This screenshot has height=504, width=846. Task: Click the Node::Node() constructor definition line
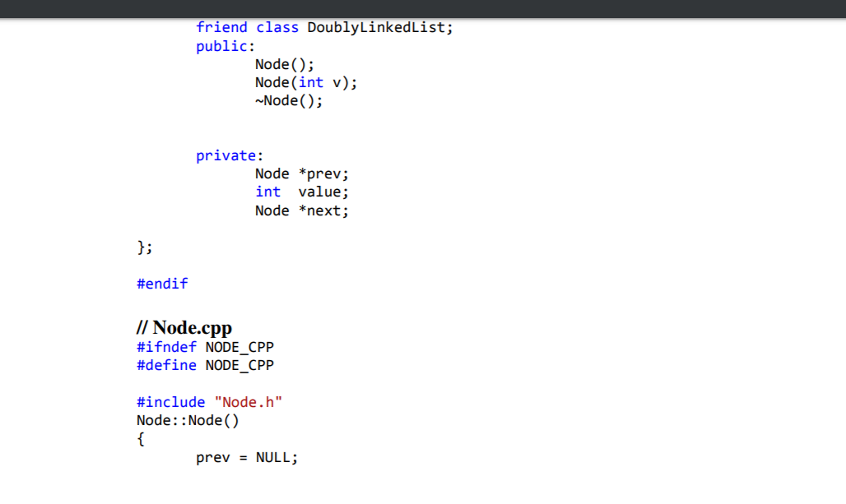click(188, 420)
